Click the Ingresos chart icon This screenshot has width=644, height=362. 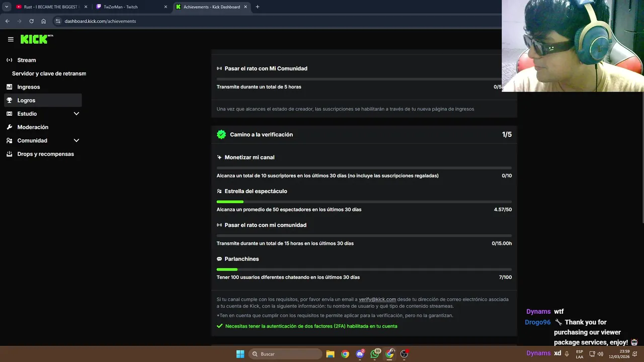tap(9, 87)
